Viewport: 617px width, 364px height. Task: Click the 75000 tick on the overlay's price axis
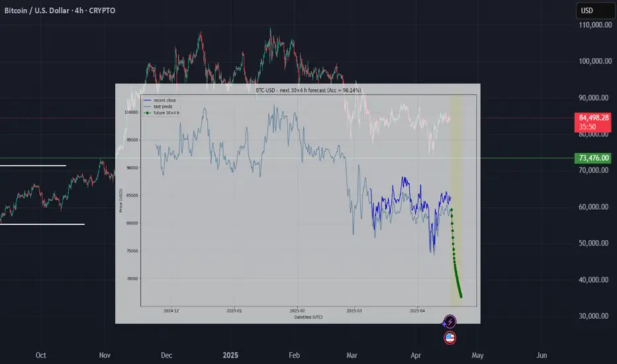click(132, 251)
